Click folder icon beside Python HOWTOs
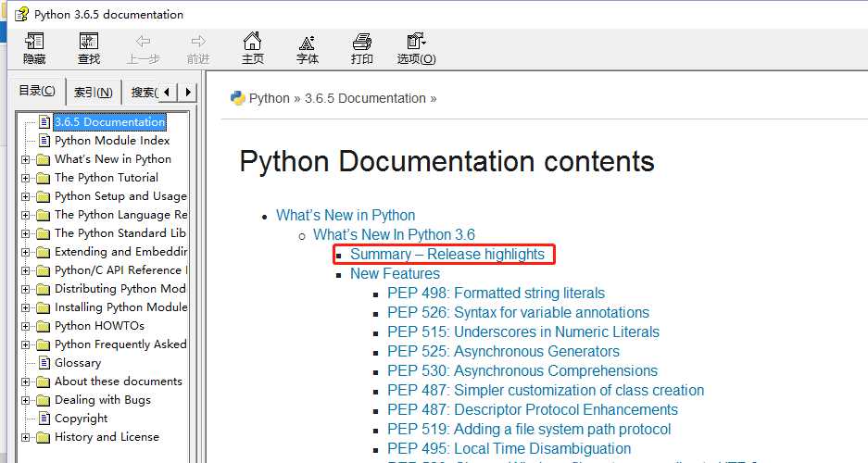Viewport: 868px width, 463px height. pyautogui.click(x=44, y=326)
